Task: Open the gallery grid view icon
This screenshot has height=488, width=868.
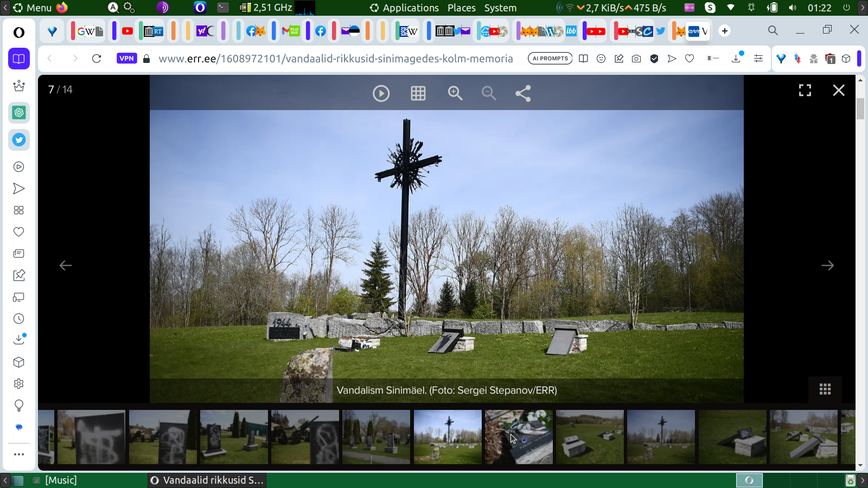Action: (418, 94)
